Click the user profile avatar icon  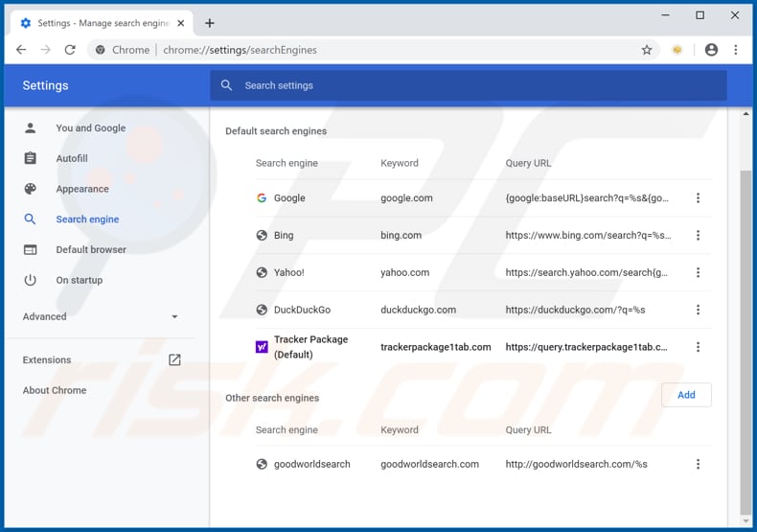pyautogui.click(x=711, y=50)
